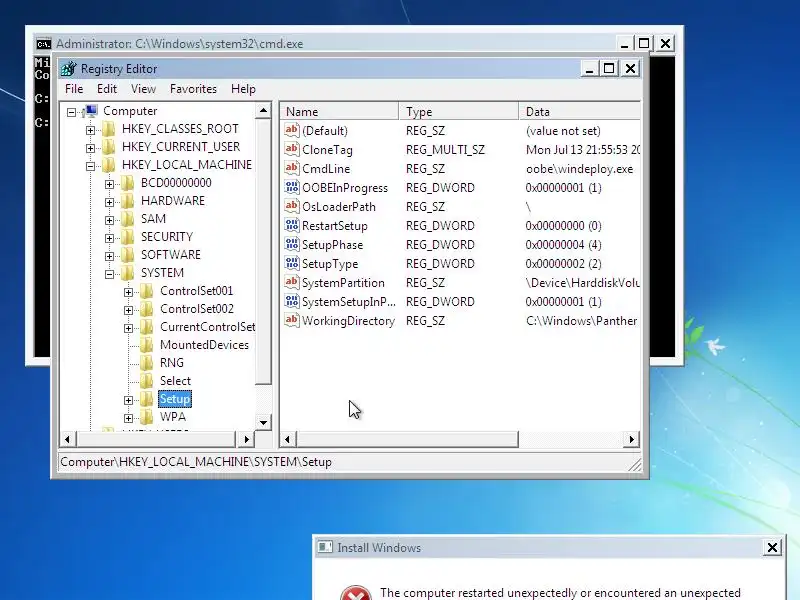800x600 pixels.
Task: Click values pane scroll left arrow
Action: pyautogui.click(x=288, y=439)
